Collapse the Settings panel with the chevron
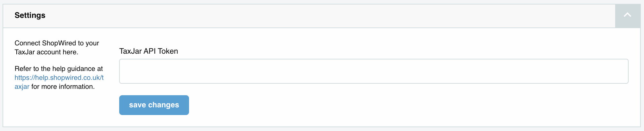644x131 pixels. 627,15
